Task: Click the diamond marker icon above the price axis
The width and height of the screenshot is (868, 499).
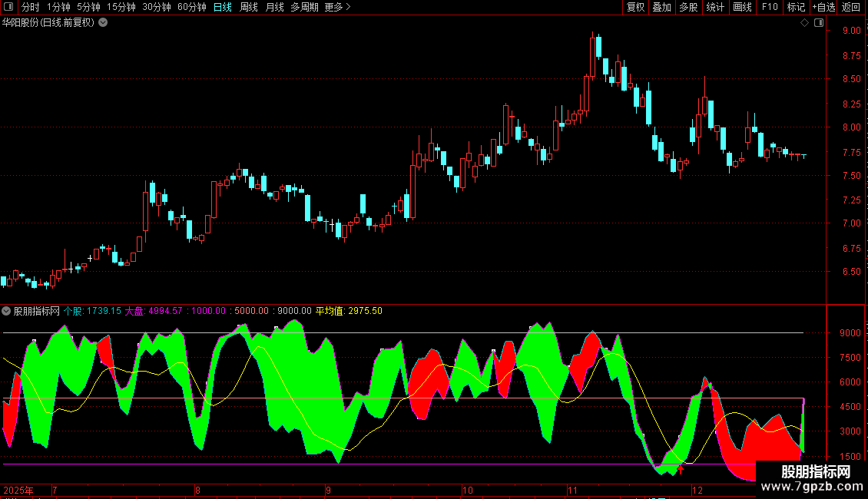Action: [x=805, y=23]
